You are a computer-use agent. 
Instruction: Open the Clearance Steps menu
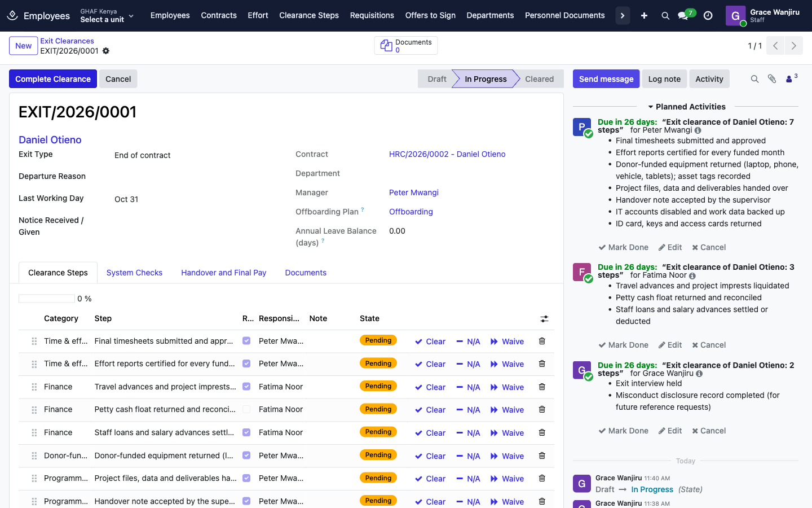point(309,15)
